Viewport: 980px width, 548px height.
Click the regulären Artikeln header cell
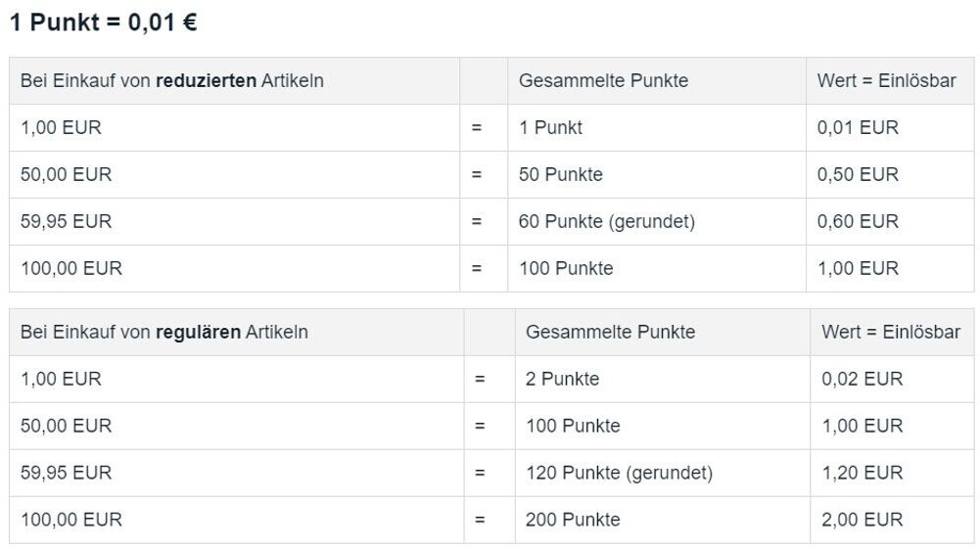click(x=236, y=332)
